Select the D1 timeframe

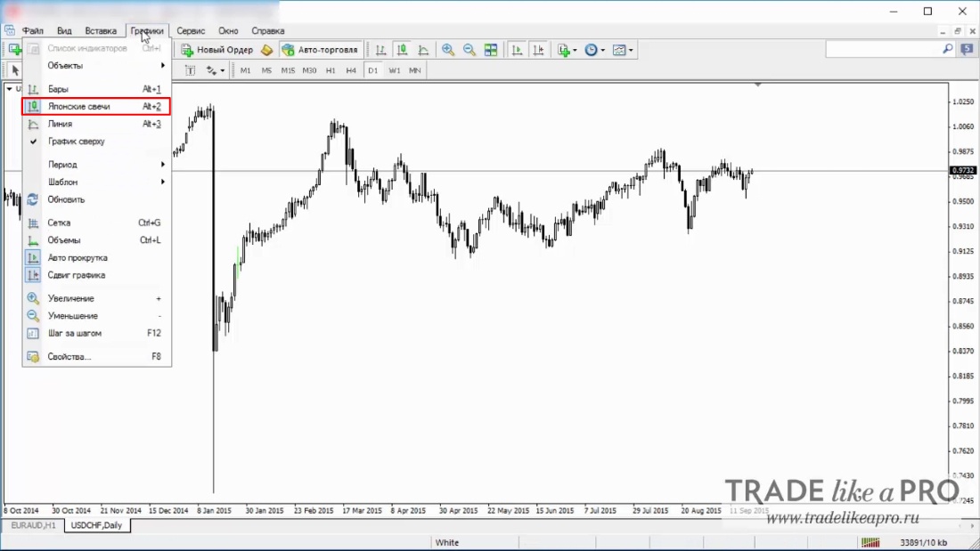pyautogui.click(x=373, y=70)
